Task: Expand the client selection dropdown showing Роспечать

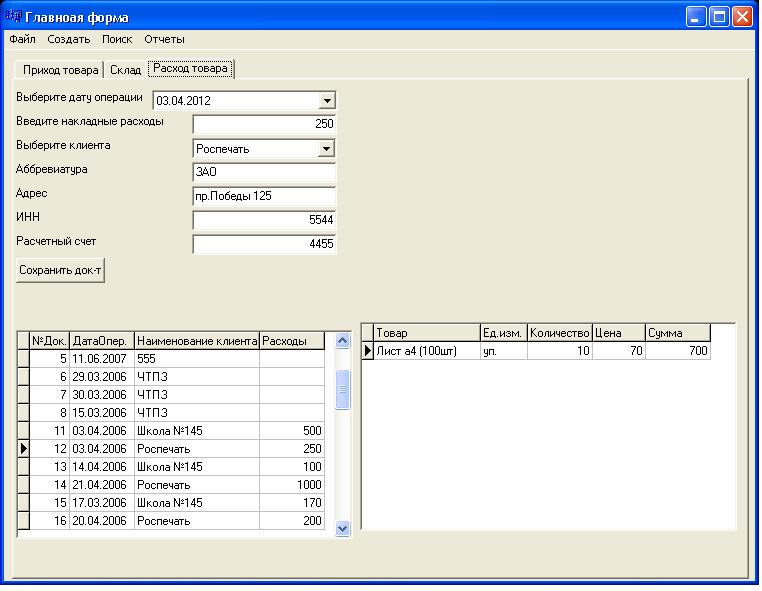Action: (x=326, y=149)
